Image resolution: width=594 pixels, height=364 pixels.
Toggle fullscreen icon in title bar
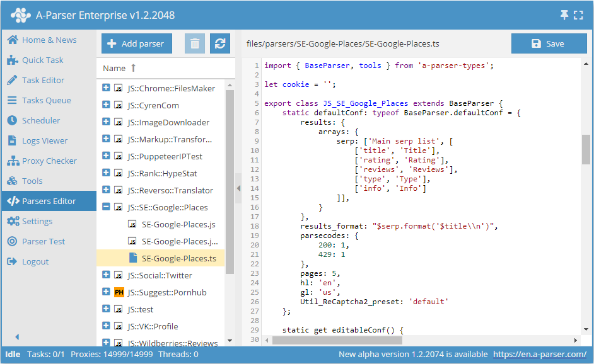click(x=578, y=15)
